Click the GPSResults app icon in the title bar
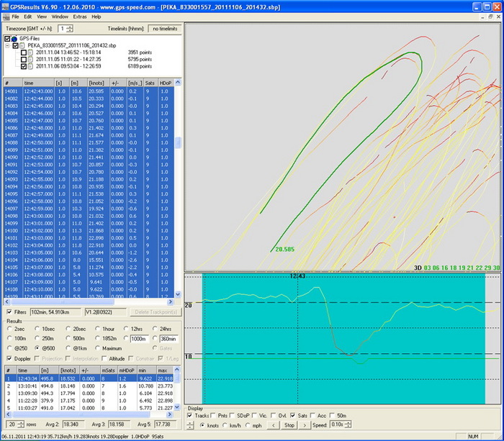 [x=6, y=5]
